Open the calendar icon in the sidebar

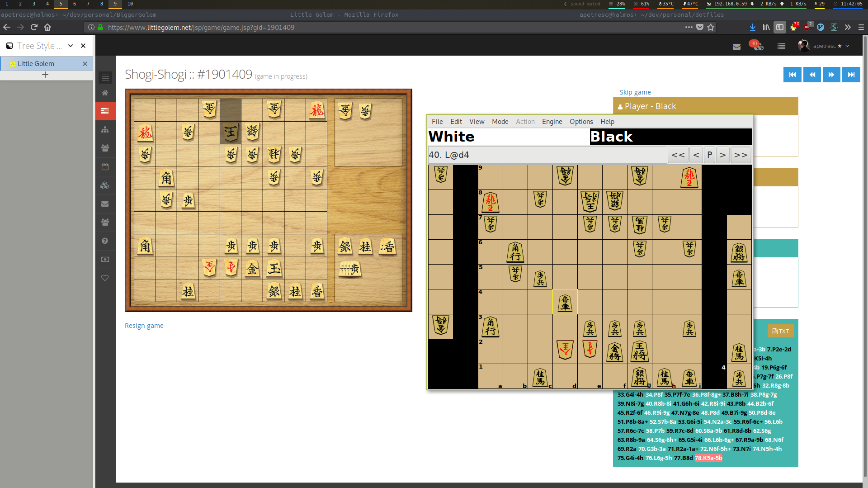[105, 166]
